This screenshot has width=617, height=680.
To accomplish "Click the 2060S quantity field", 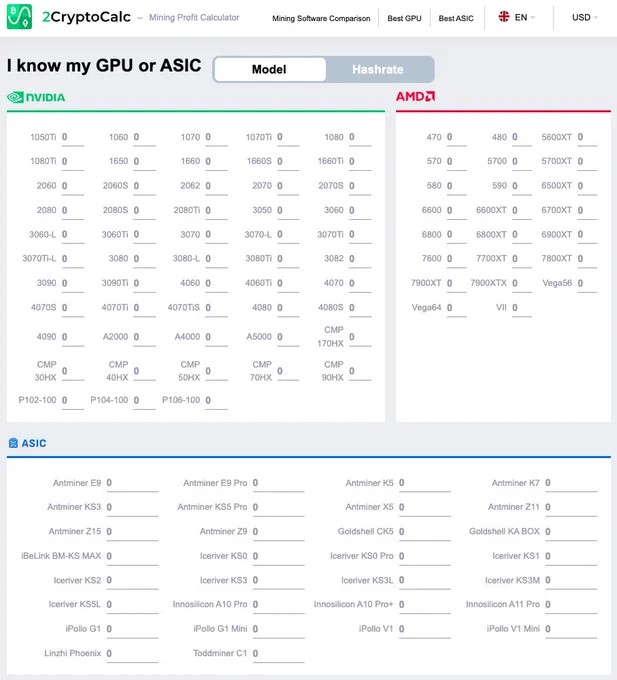I will (x=144, y=186).
